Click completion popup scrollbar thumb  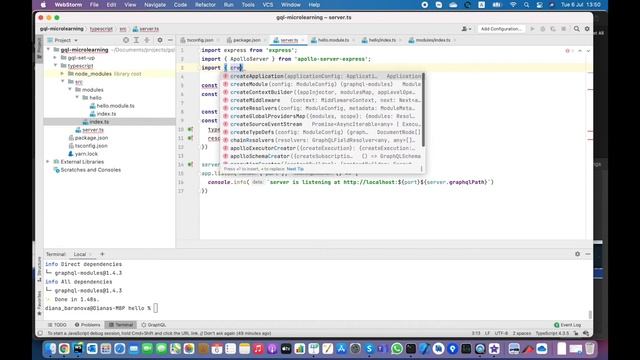coord(424,109)
